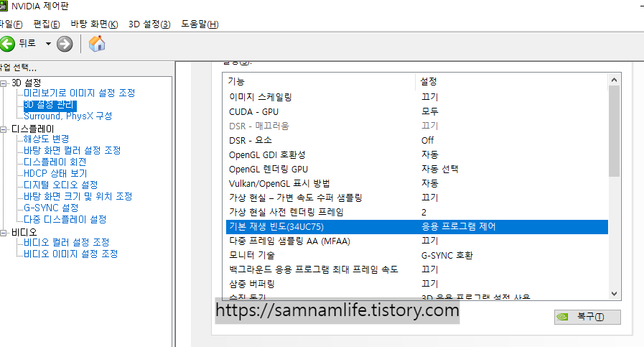644x347 pixels.
Task: Open 미리보기로 이미지 설정 조정 link
Action: click(79, 93)
